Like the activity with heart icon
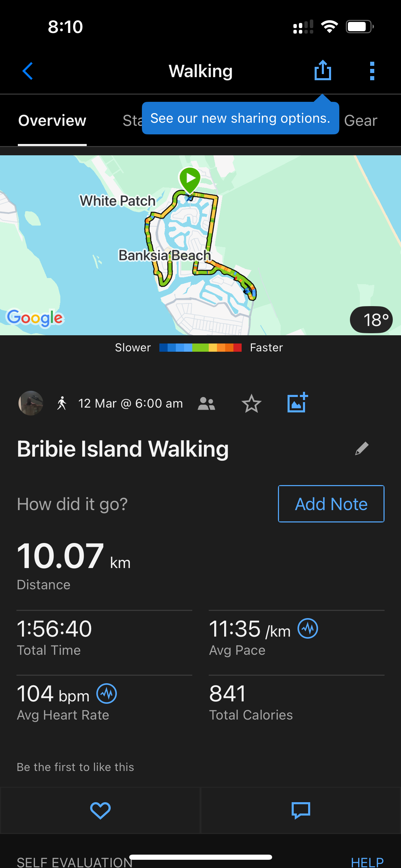 [x=100, y=810]
